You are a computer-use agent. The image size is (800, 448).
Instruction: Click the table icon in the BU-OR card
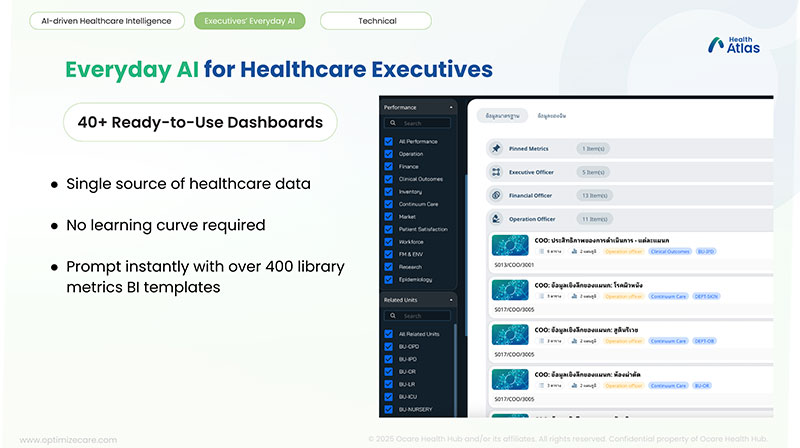coord(541,386)
